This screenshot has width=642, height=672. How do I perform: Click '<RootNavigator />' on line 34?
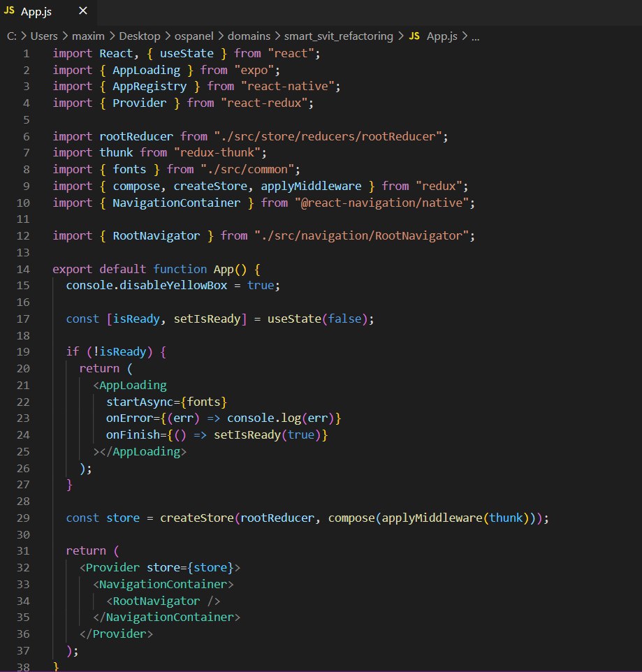(163, 601)
